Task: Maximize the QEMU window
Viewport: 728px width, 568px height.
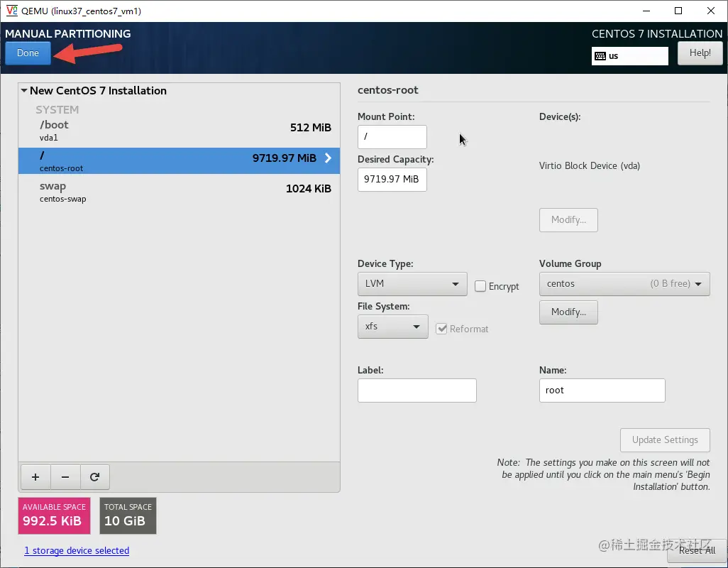Action: pos(678,11)
